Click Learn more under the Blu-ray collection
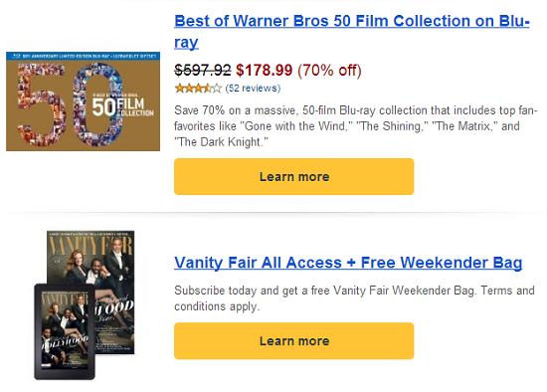The width and height of the screenshot is (547, 392). [x=294, y=177]
